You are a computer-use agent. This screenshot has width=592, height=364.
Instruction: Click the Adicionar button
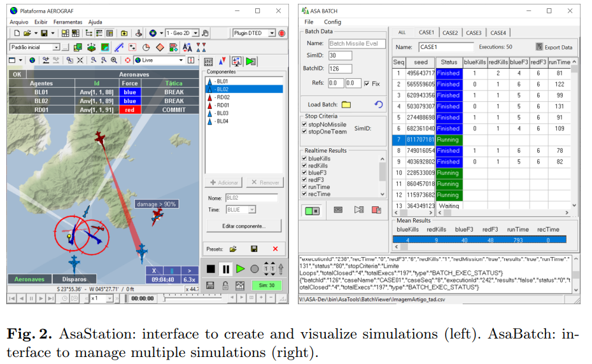tap(223, 183)
